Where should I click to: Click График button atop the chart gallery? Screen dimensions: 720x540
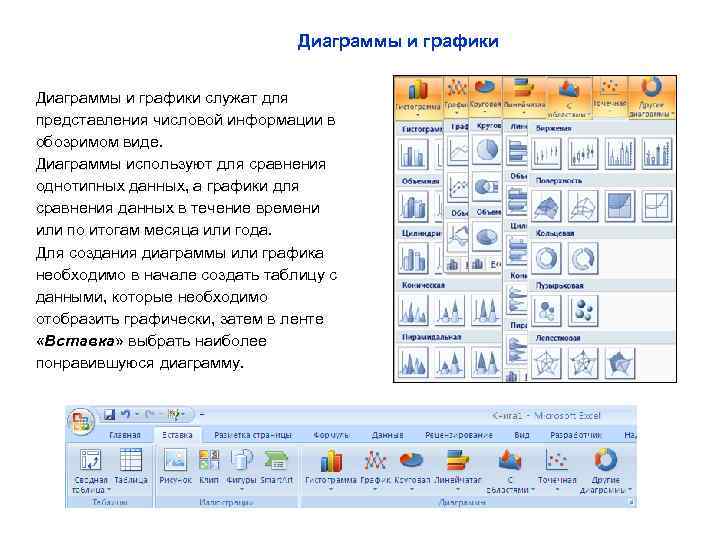pyautogui.click(x=456, y=96)
